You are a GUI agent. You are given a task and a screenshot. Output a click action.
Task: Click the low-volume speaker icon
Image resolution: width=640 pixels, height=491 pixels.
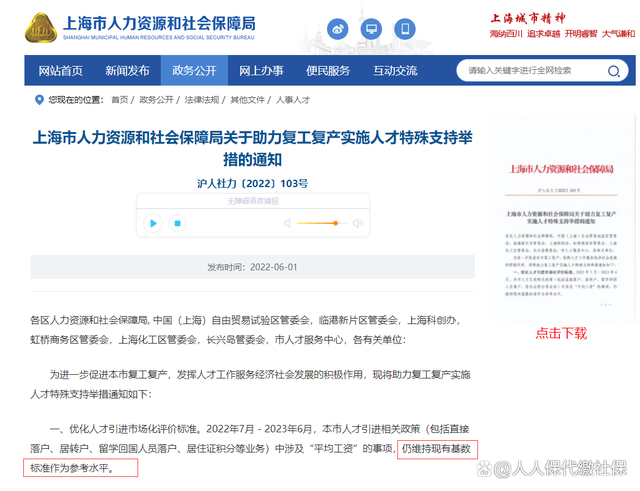coord(287,223)
